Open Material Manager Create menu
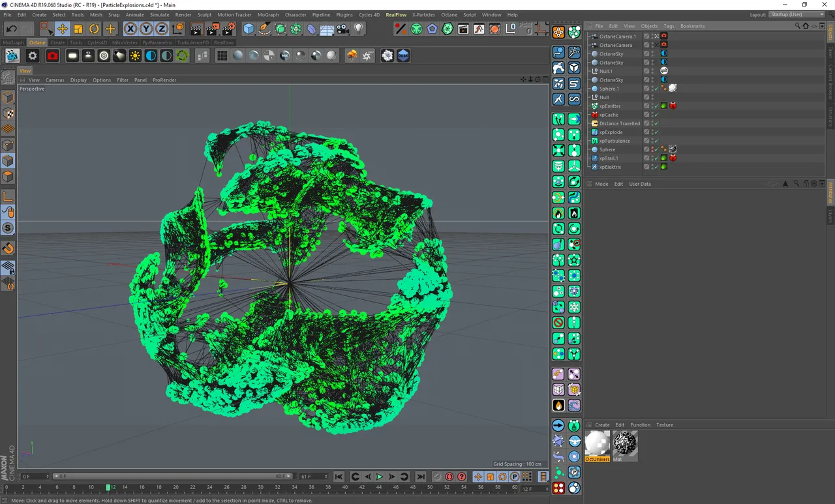 coord(602,425)
